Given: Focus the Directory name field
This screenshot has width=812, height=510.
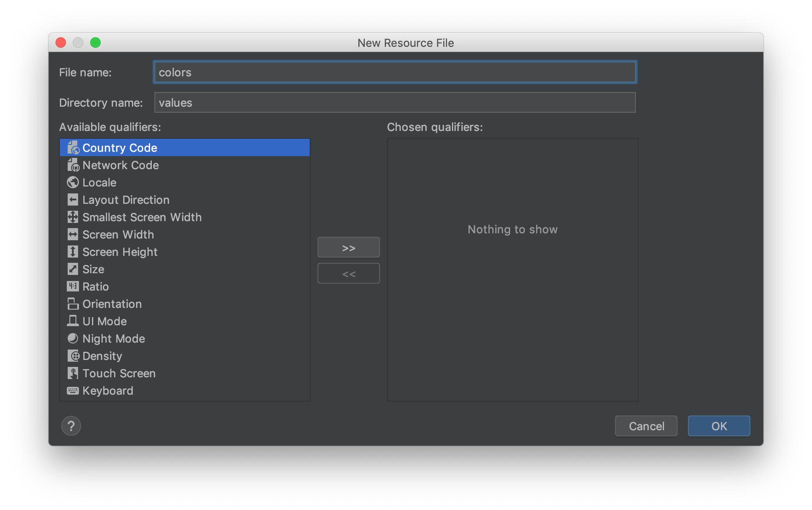Looking at the screenshot, I should [395, 102].
